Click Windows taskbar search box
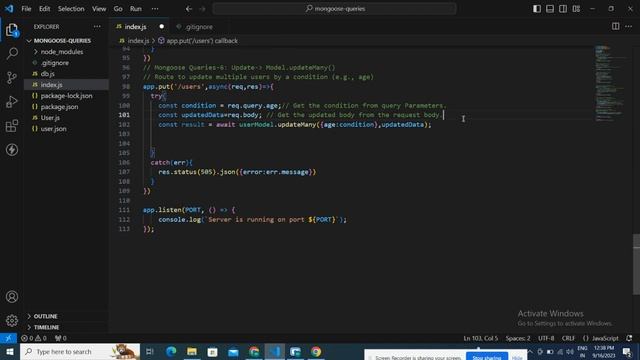 [x=80, y=351]
